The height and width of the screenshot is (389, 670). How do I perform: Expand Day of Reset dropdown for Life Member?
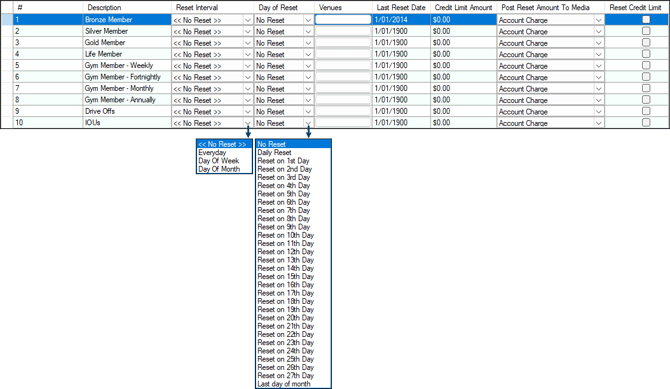[308, 54]
